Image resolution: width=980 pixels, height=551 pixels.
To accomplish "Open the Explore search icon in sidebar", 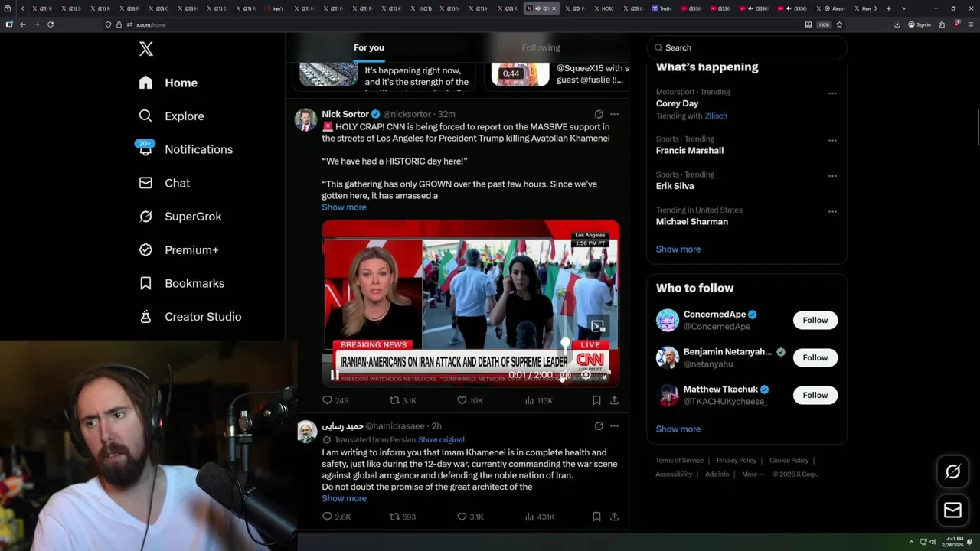I will pyautogui.click(x=145, y=116).
